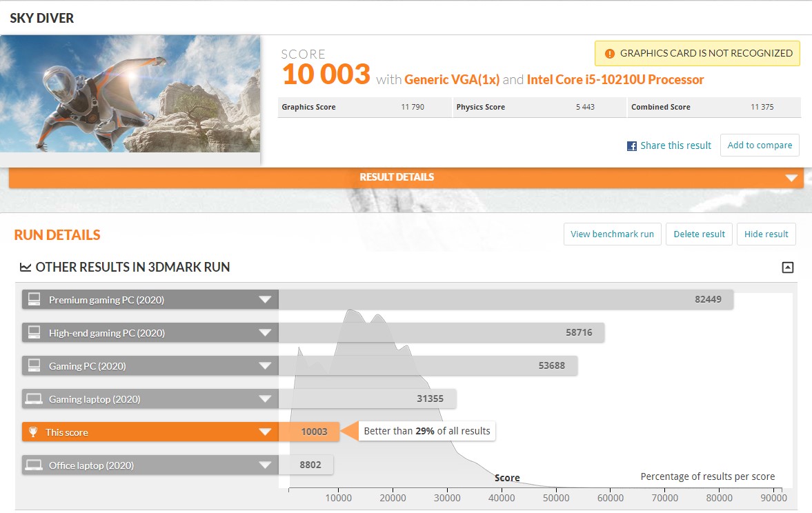The height and width of the screenshot is (513, 812).
Task: Select the Combined Score value 11 375
Action: (762, 107)
